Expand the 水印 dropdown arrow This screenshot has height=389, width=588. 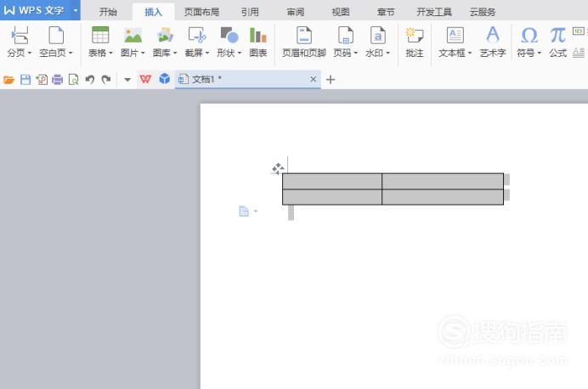click(x=387, y=53)
